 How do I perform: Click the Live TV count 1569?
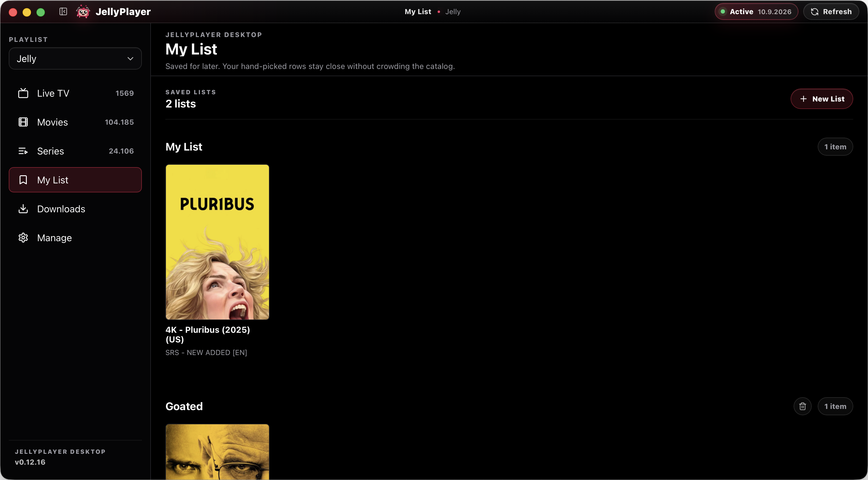(125, 93)
